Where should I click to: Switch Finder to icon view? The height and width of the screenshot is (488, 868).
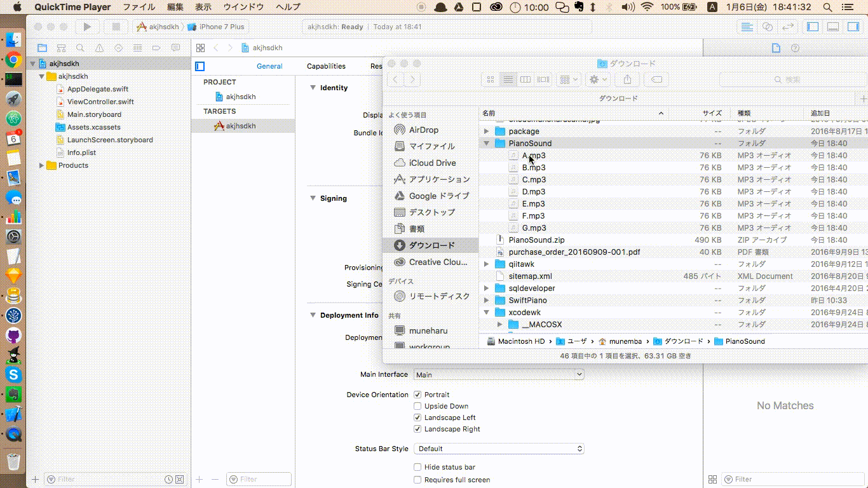click(x=491, y=79)
